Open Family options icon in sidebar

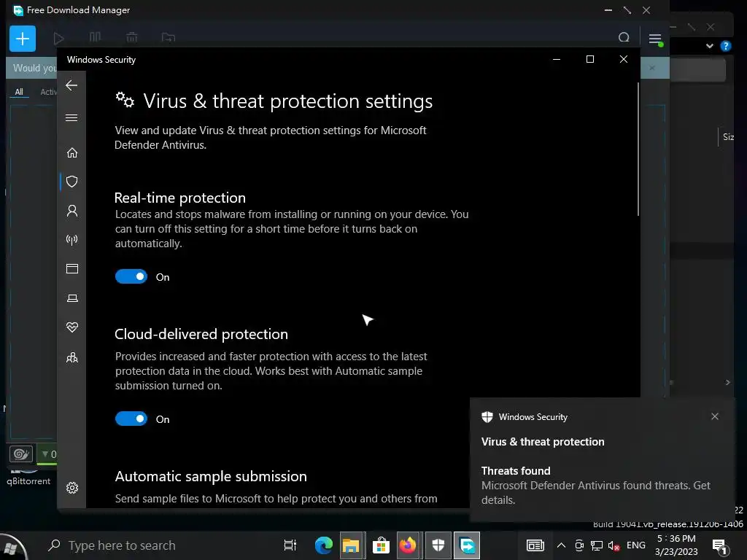click(x=72, y=357)
